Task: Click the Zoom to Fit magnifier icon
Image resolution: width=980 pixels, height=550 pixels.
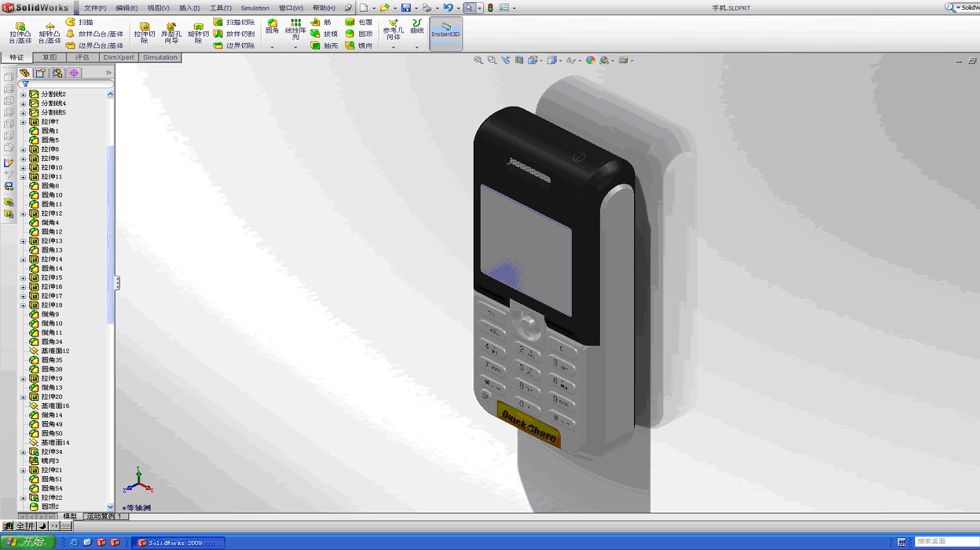Action: [x=478, y=61]
